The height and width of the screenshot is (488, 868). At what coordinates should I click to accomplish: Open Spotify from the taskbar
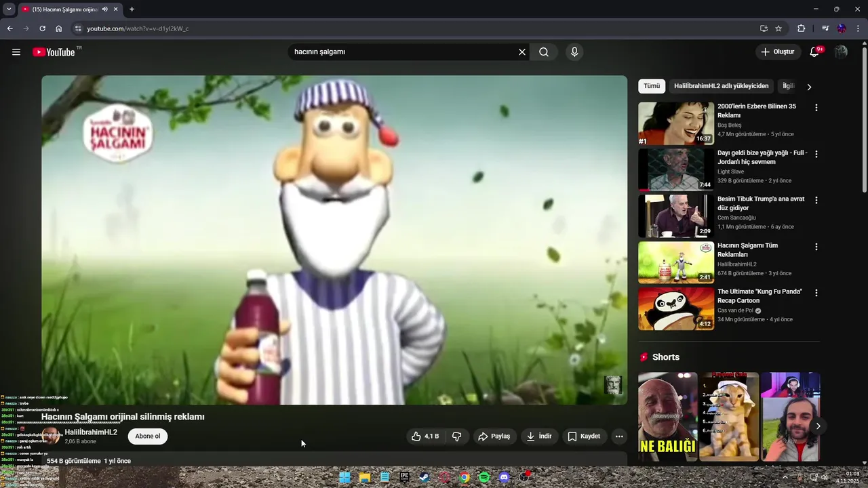click(484, 477)
